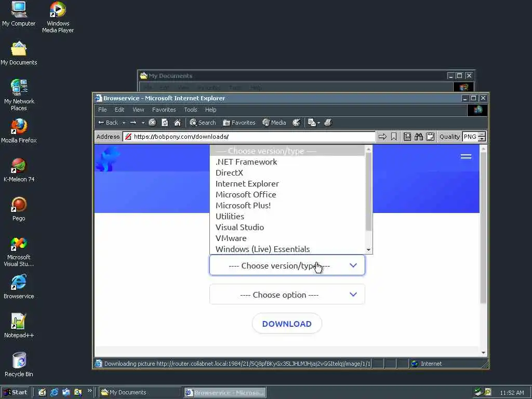Open the Search pane in toolbar
532x399 pixels.
[203, 123]
